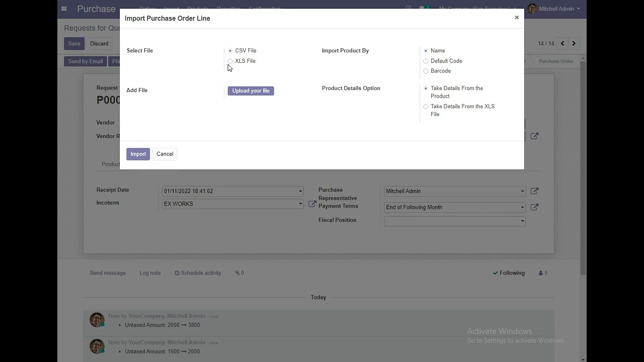
Task: Choose import product by Name
Action: click(x=426, y=51)
